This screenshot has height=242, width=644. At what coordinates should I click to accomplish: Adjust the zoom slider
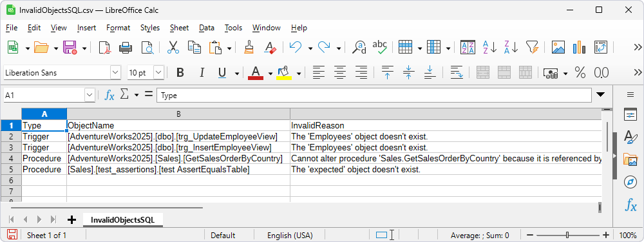point(567,236)
